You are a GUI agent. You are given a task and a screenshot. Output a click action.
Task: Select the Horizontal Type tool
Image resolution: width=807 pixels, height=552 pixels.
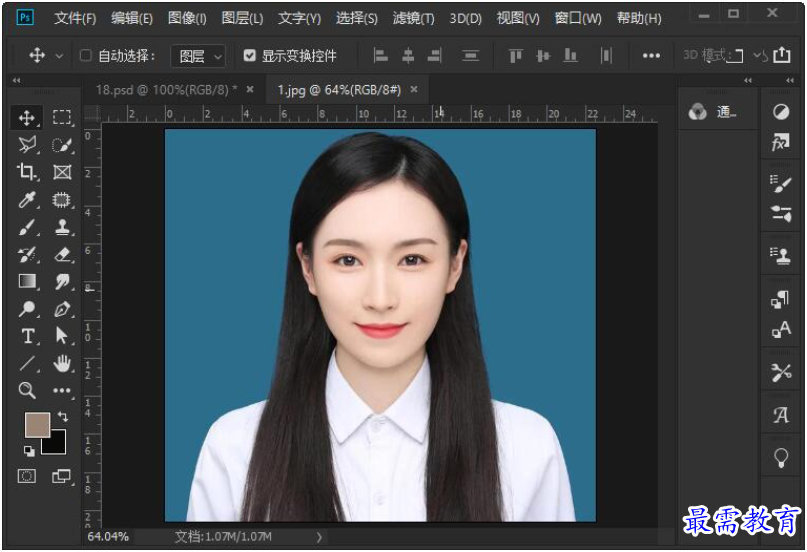point(27,336)
